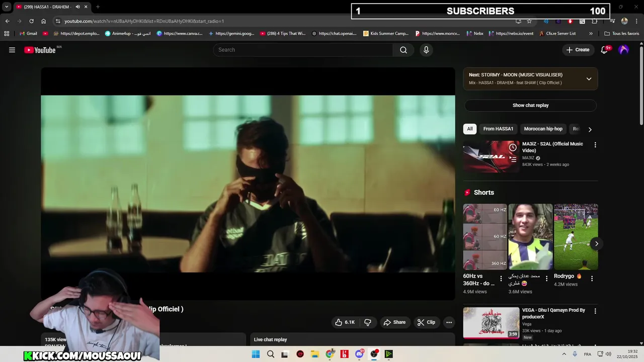Open the 60Hz vs 360Hz short thumbnail
Image resolution: width=644 pixels, height=362 pixels.
485,237
